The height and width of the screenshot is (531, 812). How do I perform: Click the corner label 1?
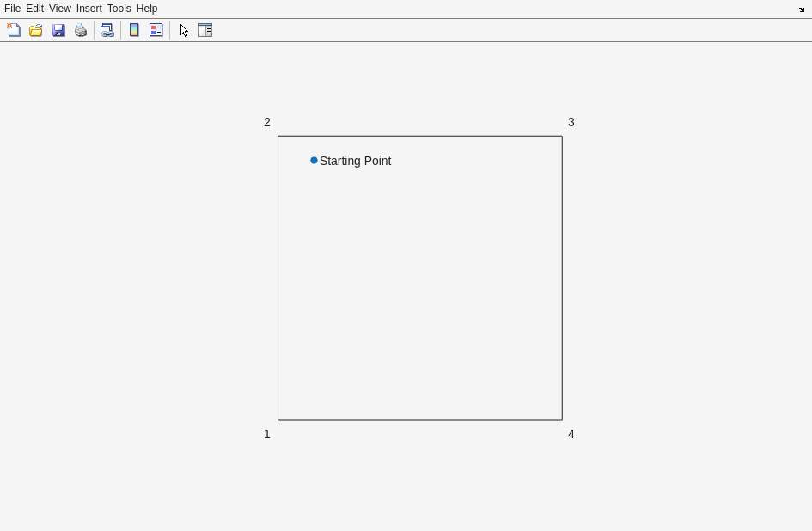(267, 434)
